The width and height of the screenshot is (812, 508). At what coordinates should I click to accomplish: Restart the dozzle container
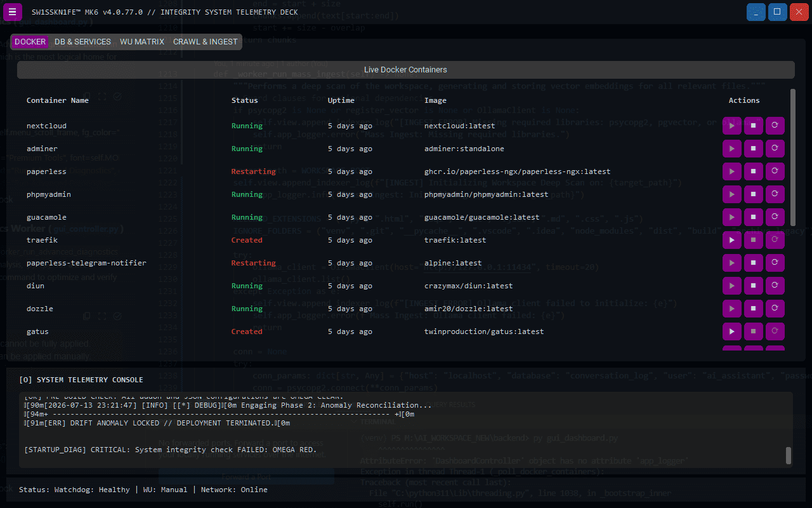coord(775,309)
